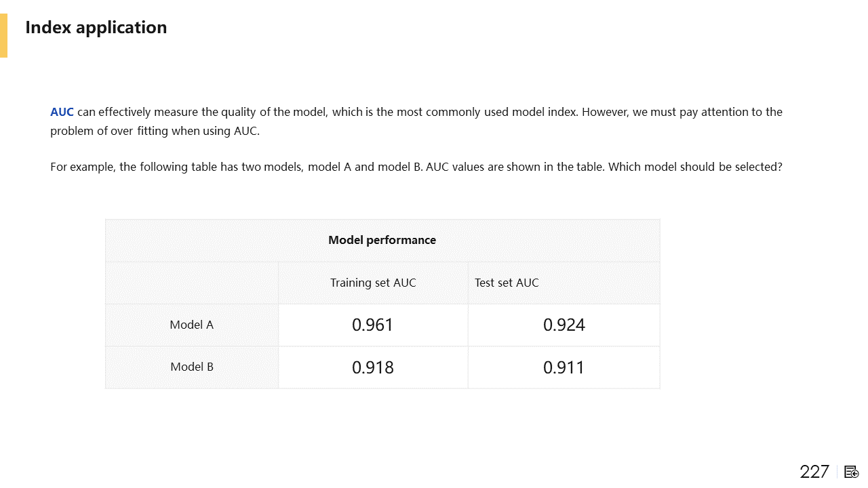Screen dimensions: 868x488
Task: Click the Training set AUC column header
Action: tap(373, 283)
